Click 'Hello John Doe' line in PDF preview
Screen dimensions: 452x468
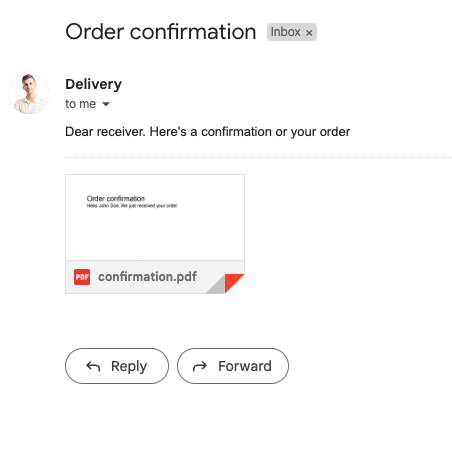click(132, 206)
